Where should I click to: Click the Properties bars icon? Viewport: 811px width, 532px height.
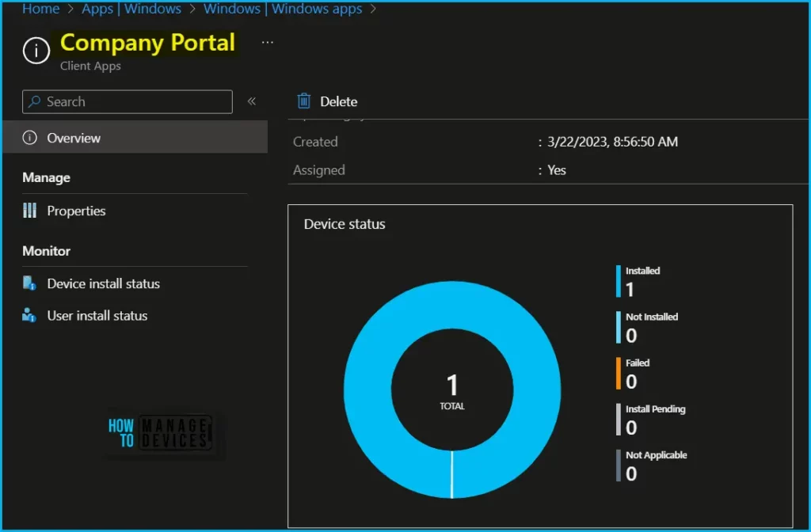tap(29, 211)
